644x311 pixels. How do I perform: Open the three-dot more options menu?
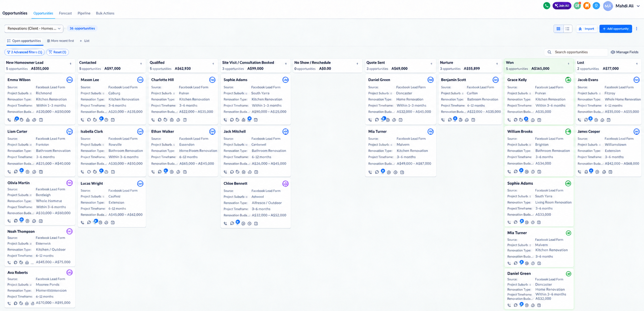point(637,29)
